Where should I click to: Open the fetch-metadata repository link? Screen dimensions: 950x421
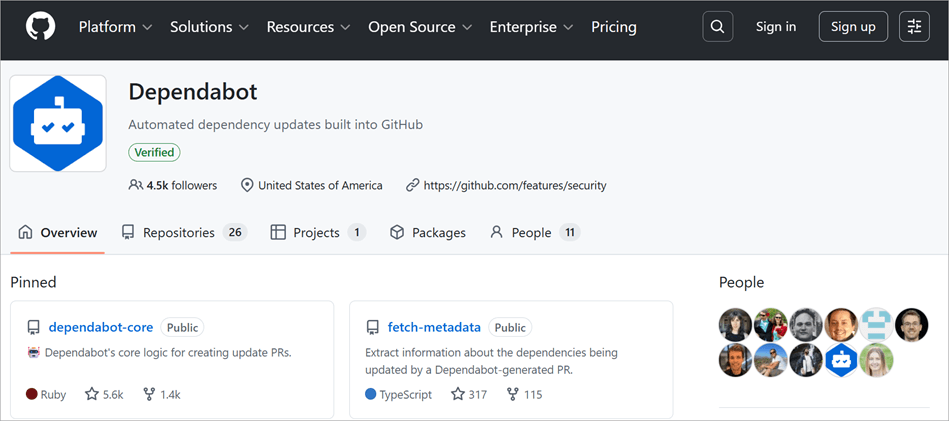pyautogui.click(x=434, y=327)
